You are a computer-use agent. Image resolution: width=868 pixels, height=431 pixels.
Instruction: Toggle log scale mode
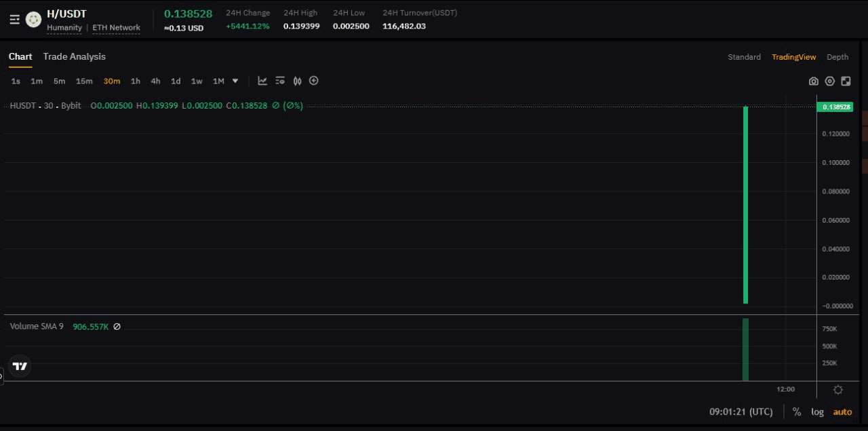pyautogui.click(x=818, y=412)
